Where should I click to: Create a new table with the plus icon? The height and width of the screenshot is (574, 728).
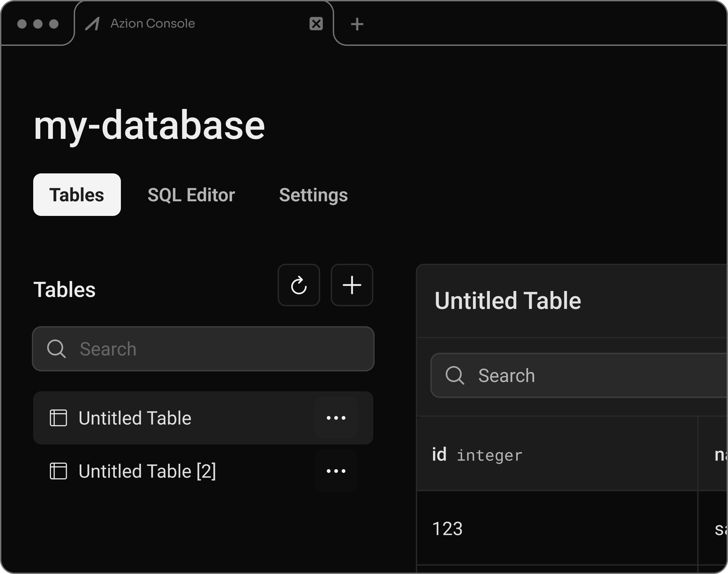point(351,285)
